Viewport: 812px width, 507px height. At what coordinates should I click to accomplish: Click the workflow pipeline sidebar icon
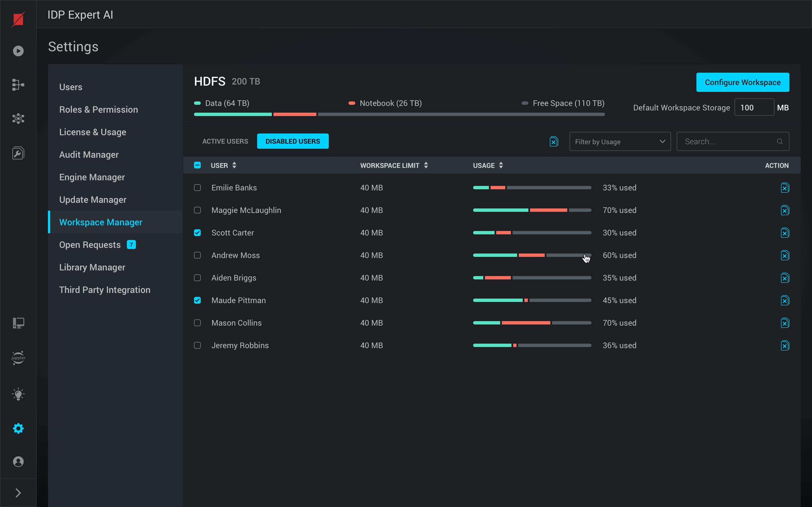tap(18, 85)
